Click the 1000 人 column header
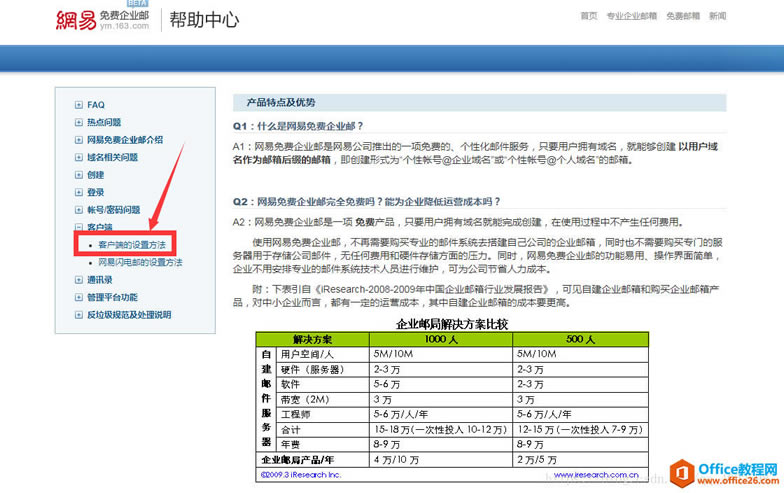The image size is (784, 493). [441, 340]
